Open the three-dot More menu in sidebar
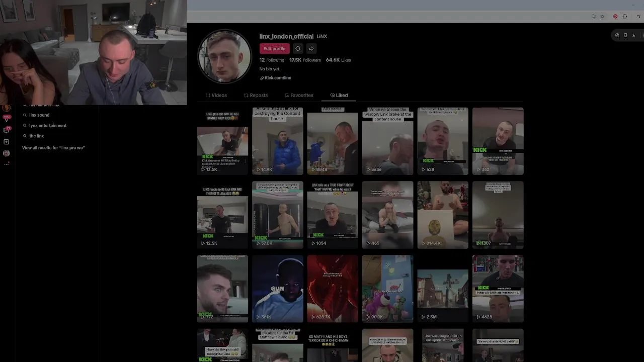 7,163
